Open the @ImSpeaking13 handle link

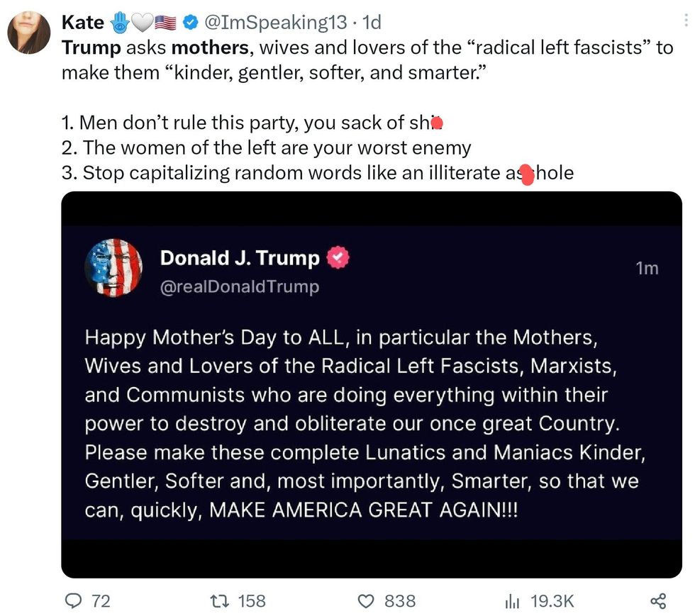(x=276, y=23)
